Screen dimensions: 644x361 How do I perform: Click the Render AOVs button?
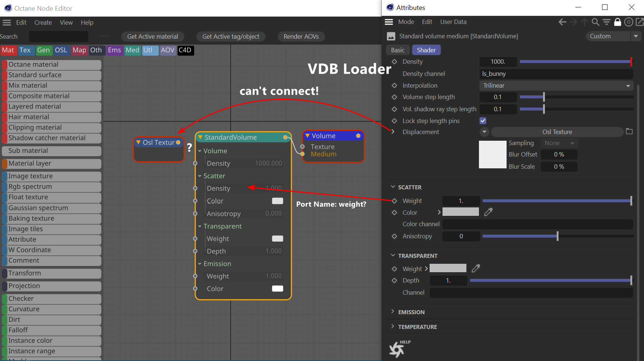coord(301,36)
